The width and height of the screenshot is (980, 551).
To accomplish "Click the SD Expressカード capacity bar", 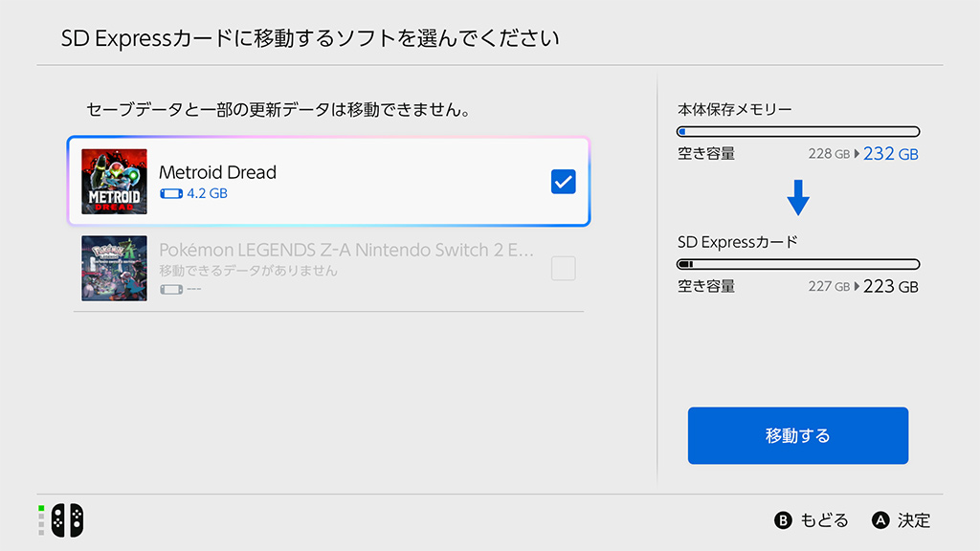I will (x=798, y=264).
